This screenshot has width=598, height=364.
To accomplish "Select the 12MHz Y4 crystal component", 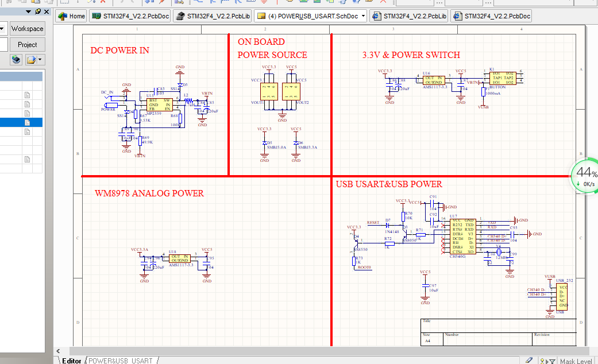I will click(x=499, y=252).
